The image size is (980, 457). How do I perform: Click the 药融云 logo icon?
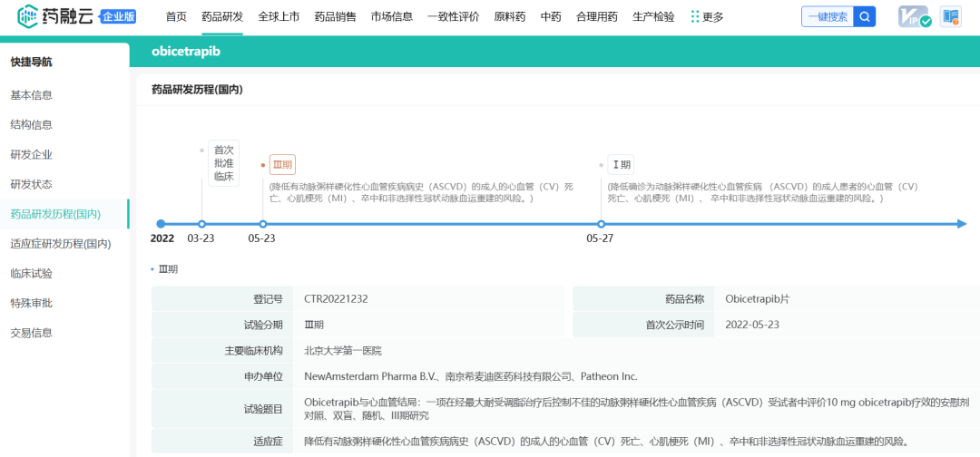[x=27, y=16]
